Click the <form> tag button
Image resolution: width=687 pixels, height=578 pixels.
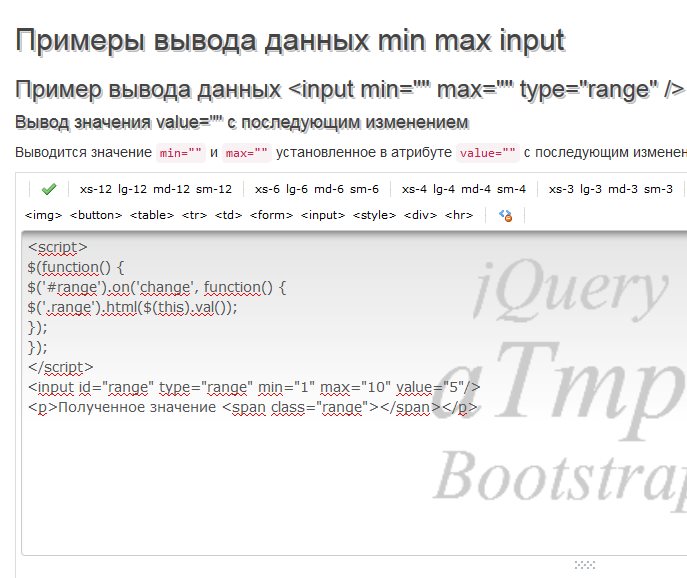[271, 215]
